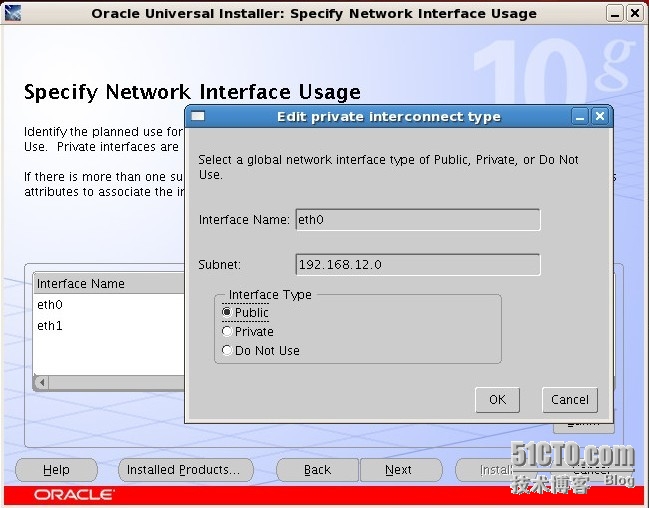
Task: Open Help in the installer window
Action: point(56,470)
